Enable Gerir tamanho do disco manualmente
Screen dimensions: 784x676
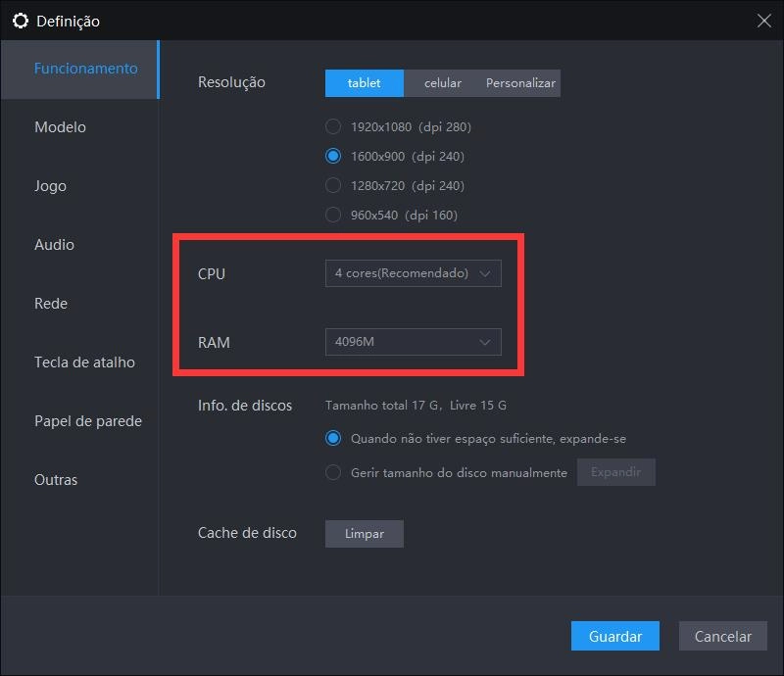[331, 472]
